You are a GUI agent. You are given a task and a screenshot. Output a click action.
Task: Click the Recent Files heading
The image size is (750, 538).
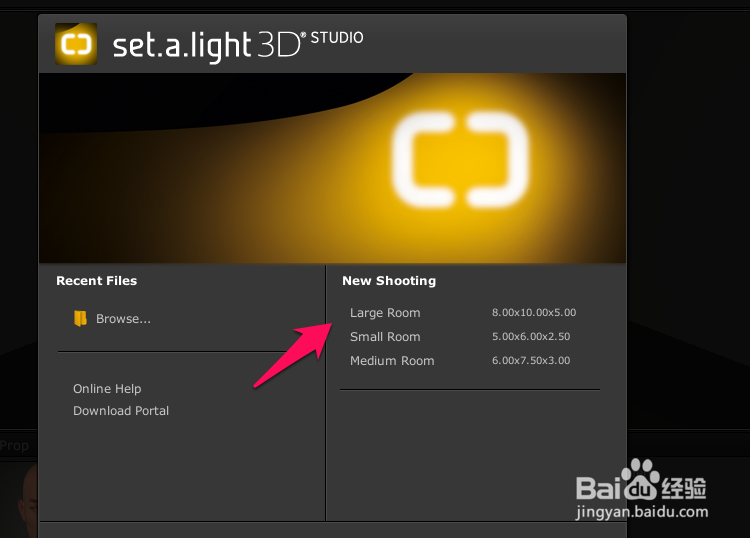click(x=97, y=281)
